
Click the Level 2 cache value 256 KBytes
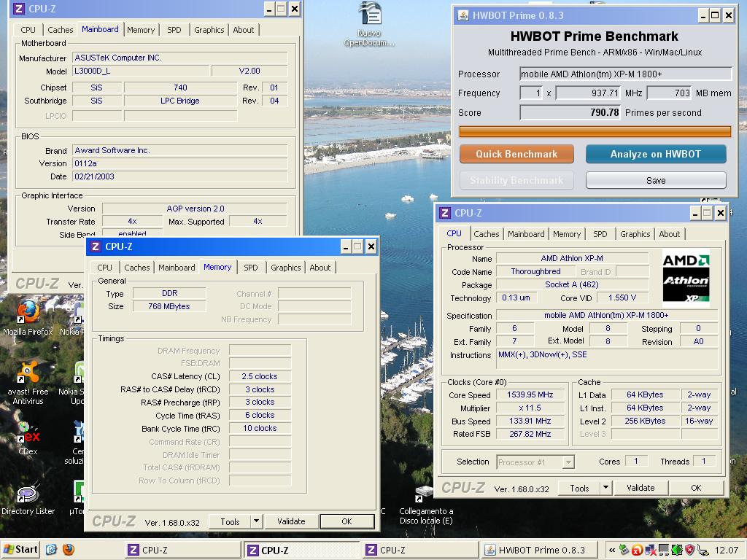645,421
